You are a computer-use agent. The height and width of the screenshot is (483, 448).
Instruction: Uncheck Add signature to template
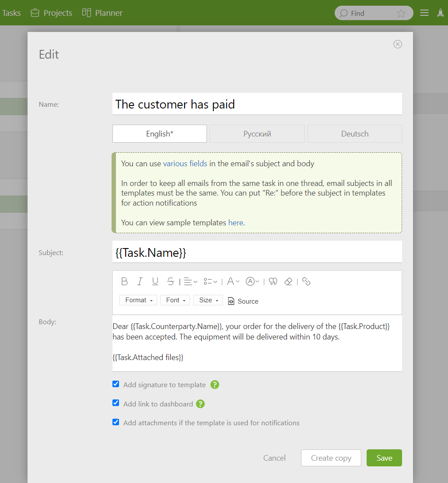click(116, 384)
